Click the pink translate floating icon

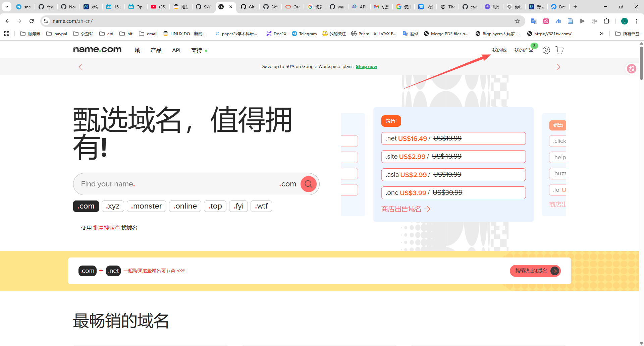632,69
